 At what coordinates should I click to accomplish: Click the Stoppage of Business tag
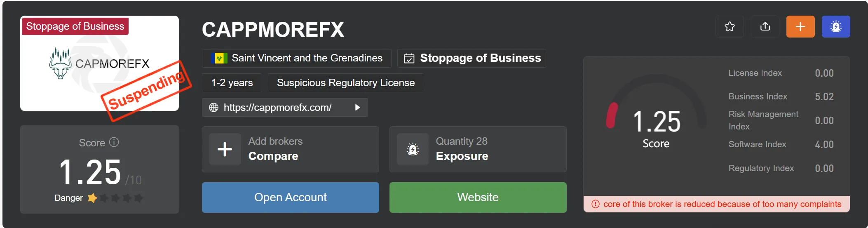472,58
